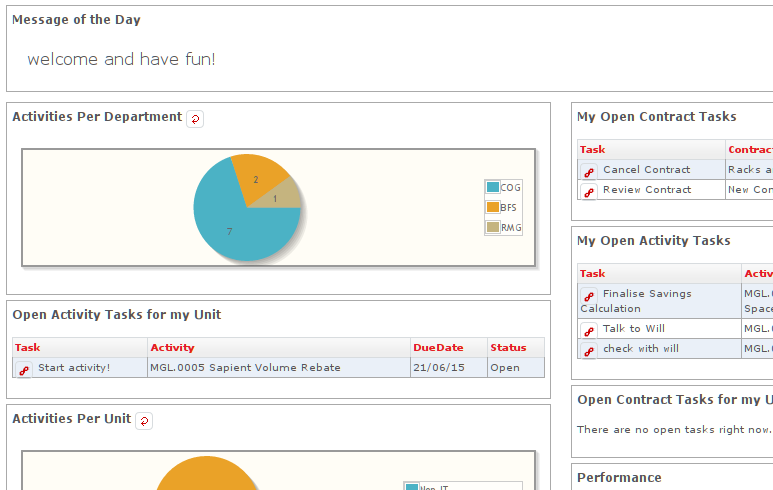Sort My Open Activity Tasks by Task

(592, 274)
